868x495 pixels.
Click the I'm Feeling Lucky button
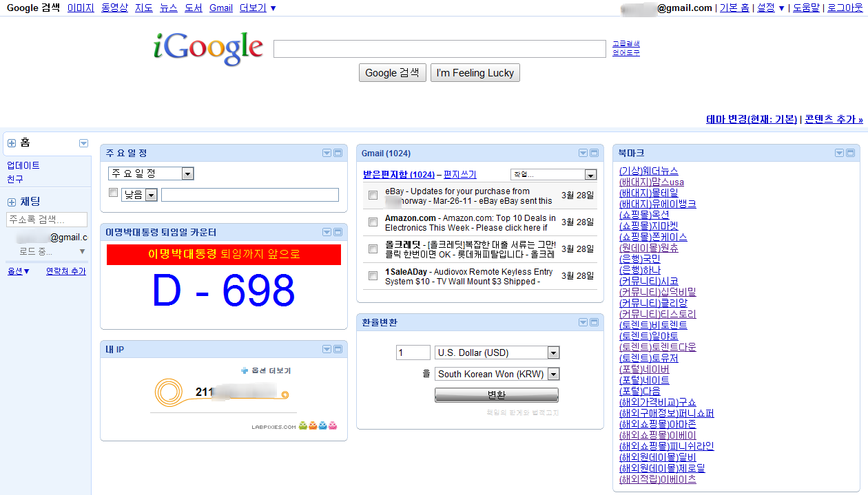(x=475, y=72)
